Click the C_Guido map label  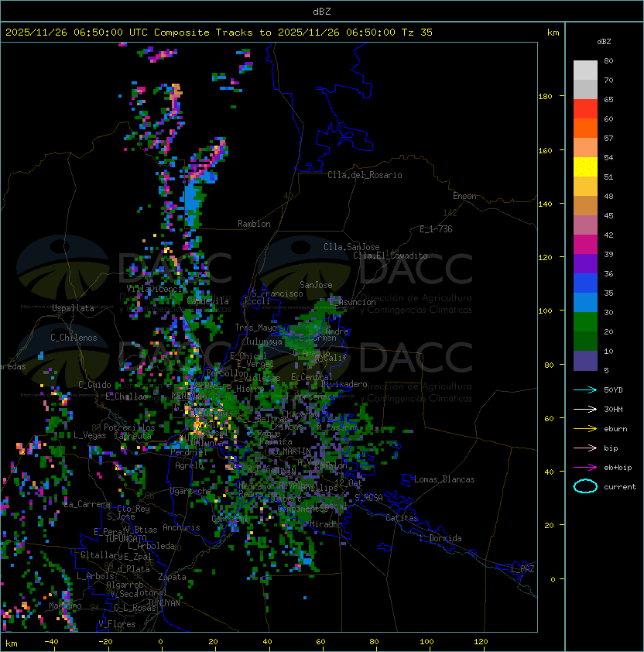(x=94, y=385)
